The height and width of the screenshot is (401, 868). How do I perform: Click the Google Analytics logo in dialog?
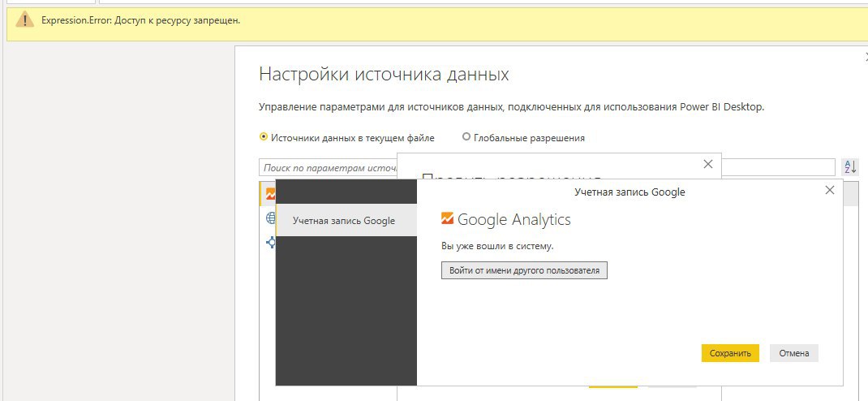[447, 219]
